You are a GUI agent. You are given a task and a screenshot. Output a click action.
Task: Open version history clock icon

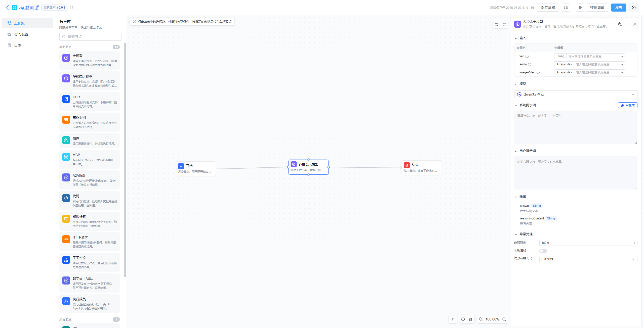click(634, 8)
